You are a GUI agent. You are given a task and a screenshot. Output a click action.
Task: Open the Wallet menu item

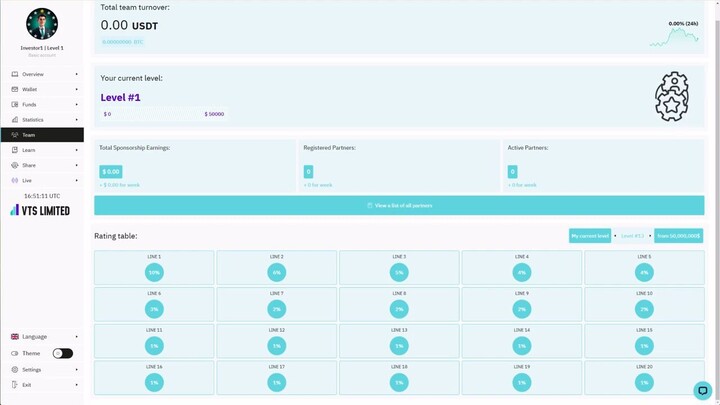[x=42, y=89]
